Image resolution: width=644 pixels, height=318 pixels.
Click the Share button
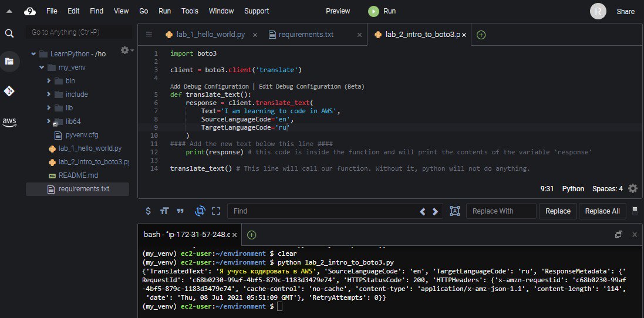[x=625, y=11]
